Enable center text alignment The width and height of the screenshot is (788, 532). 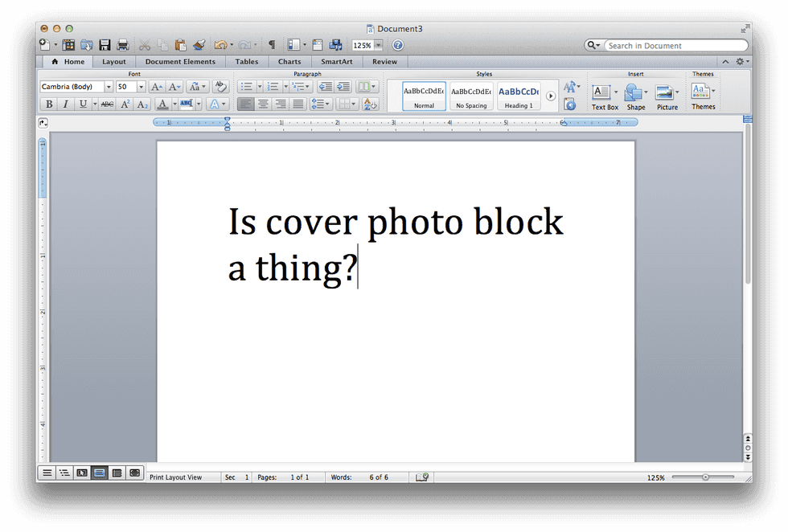coord(263,104)
